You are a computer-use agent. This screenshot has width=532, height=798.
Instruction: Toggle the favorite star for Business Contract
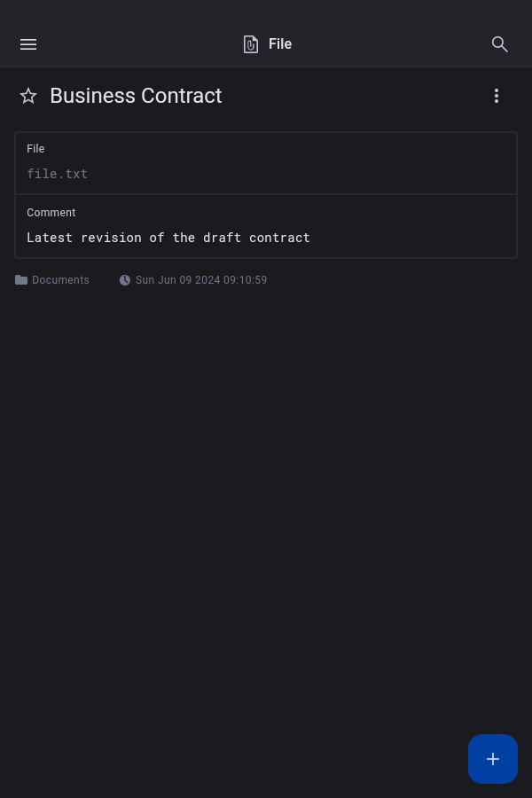coord(28,96)
